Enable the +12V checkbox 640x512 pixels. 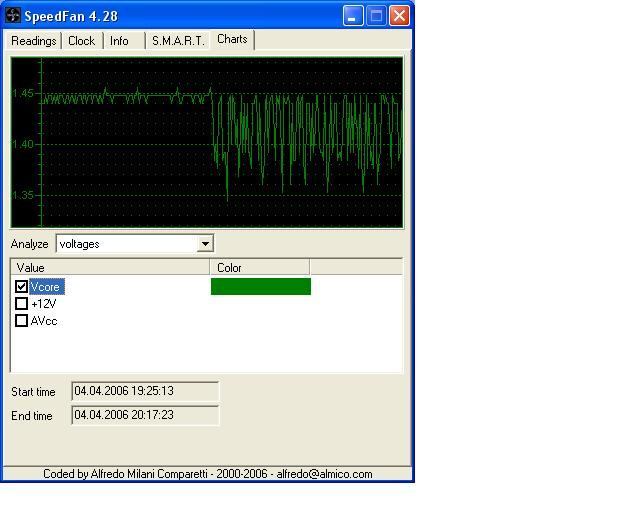(21, 304)
